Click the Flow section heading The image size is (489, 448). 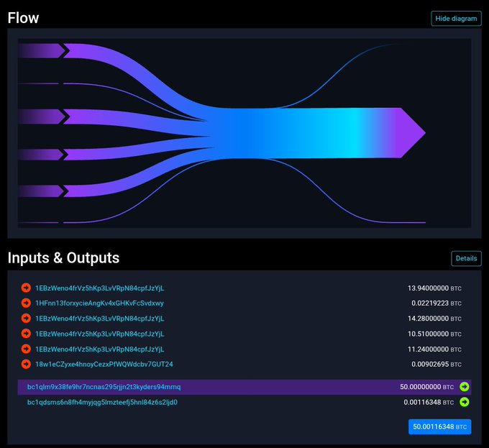tap(24, 18)
